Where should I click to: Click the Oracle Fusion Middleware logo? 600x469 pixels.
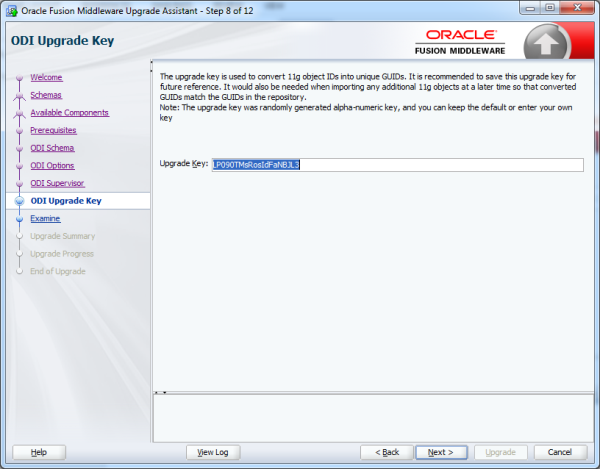[x=460, y=42]
